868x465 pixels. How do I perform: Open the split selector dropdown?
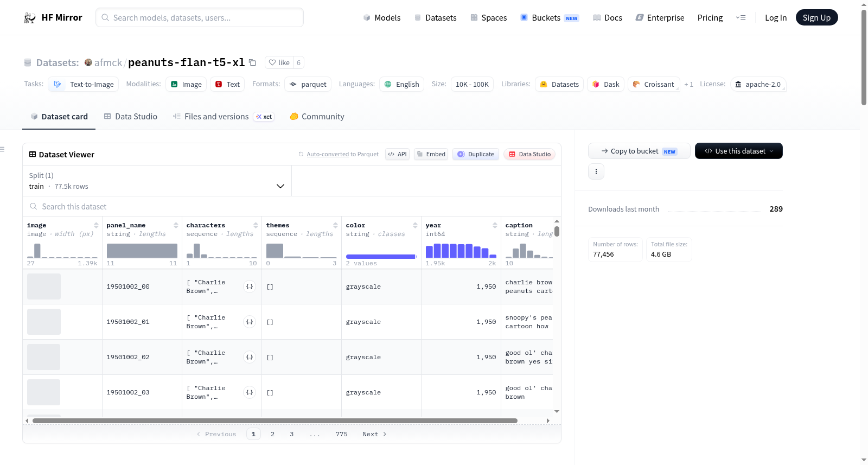(x=157, y=181)
